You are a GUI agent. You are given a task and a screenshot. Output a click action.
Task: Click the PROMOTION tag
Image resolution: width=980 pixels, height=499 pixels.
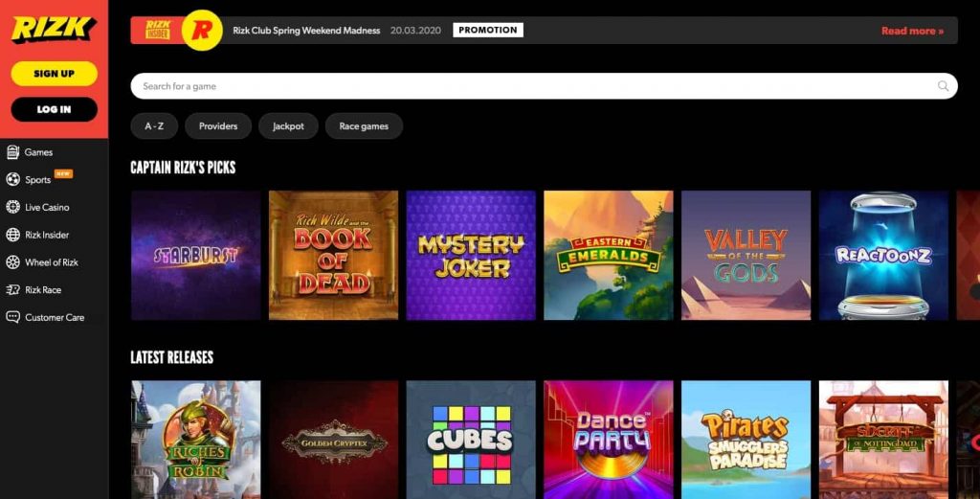click(488, 30)
